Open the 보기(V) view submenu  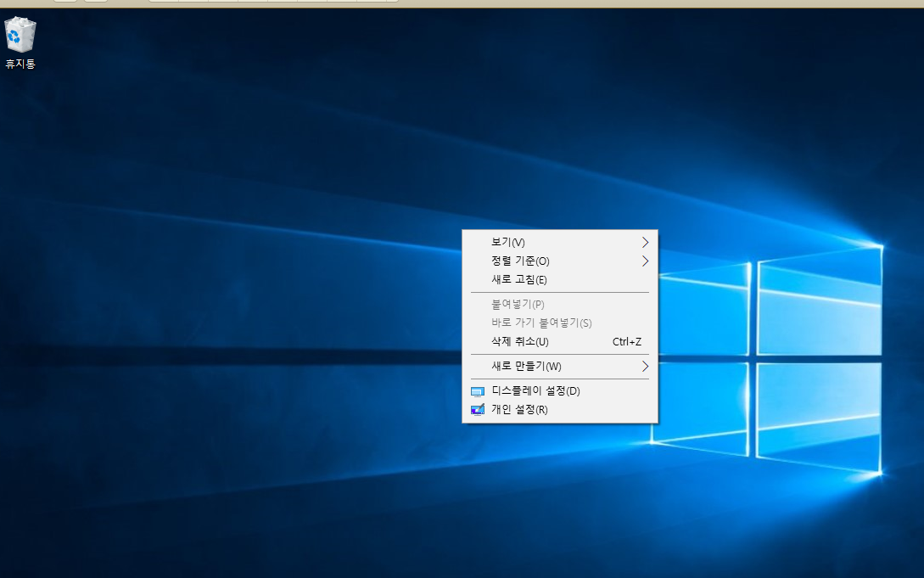(508, 243)
